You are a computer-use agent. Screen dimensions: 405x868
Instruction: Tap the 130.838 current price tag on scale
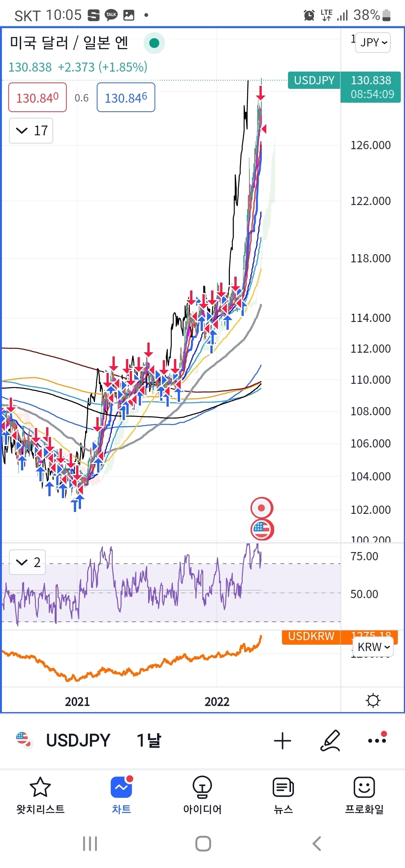point(370,87)
